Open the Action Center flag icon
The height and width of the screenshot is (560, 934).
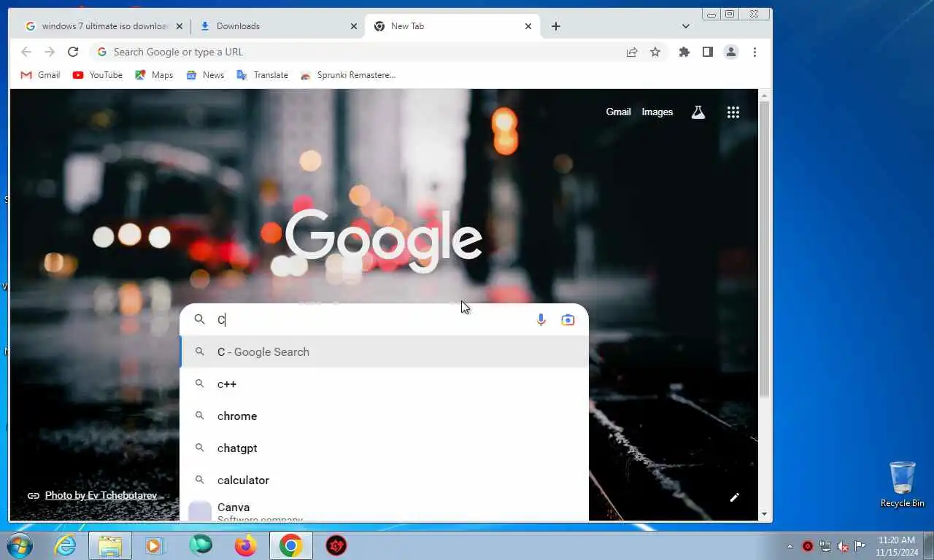click(860, 546)
